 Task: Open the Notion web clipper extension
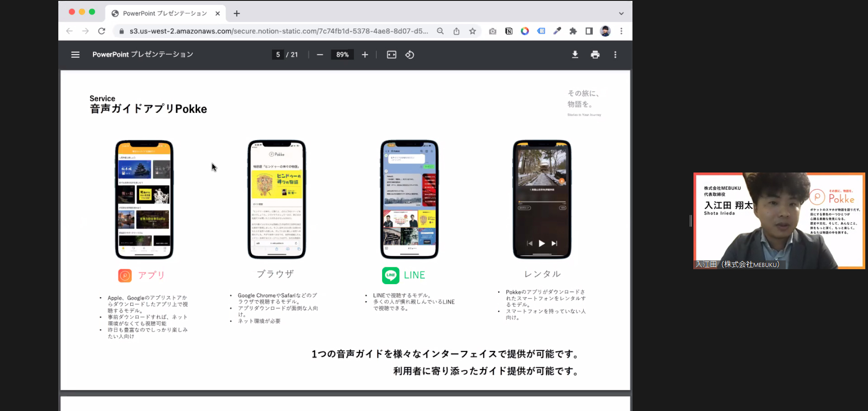point(509,31)
